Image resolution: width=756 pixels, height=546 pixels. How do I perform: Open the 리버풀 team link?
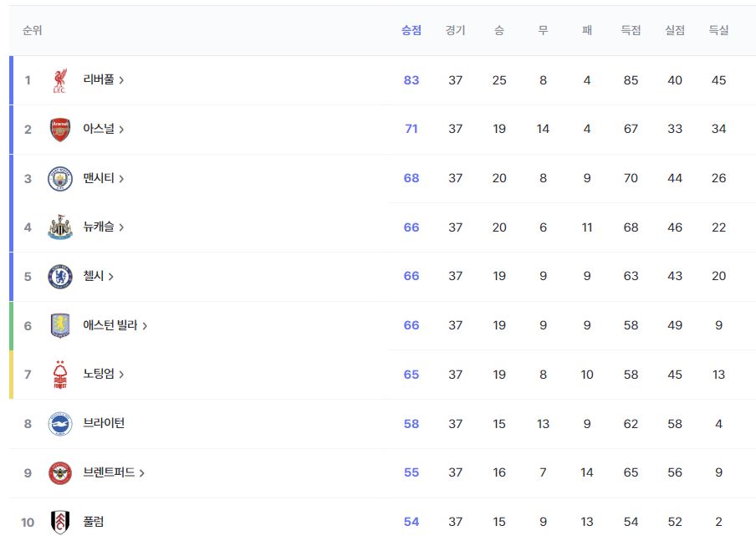pyautogui.click(x=99, y=79)
